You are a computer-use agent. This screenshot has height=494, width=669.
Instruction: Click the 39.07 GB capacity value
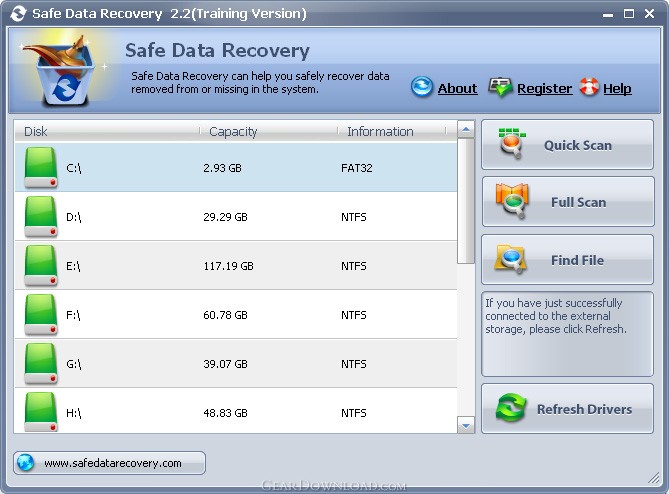pos(225,364)
